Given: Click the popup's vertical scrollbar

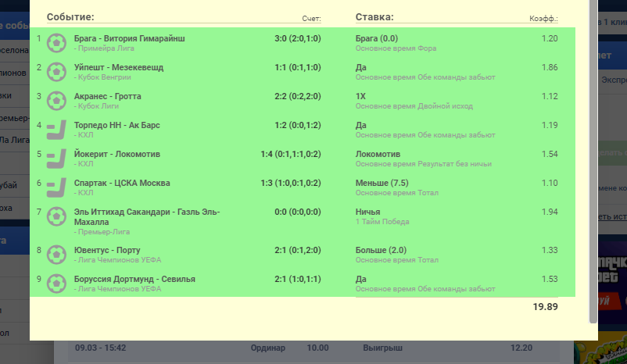Looking at the screenshot, I should point(593,162).
